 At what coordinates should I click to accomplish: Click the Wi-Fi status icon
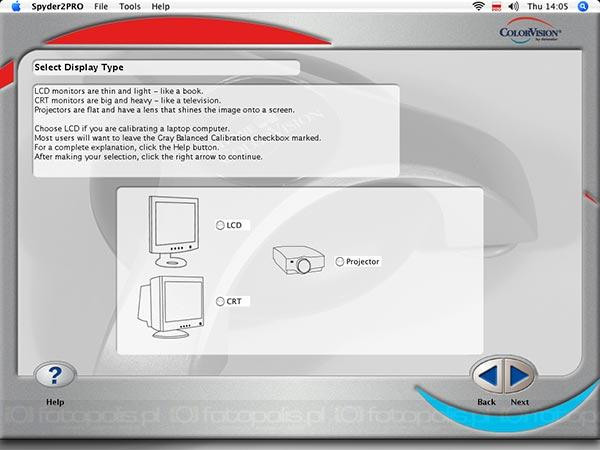[x=478, y=6]
